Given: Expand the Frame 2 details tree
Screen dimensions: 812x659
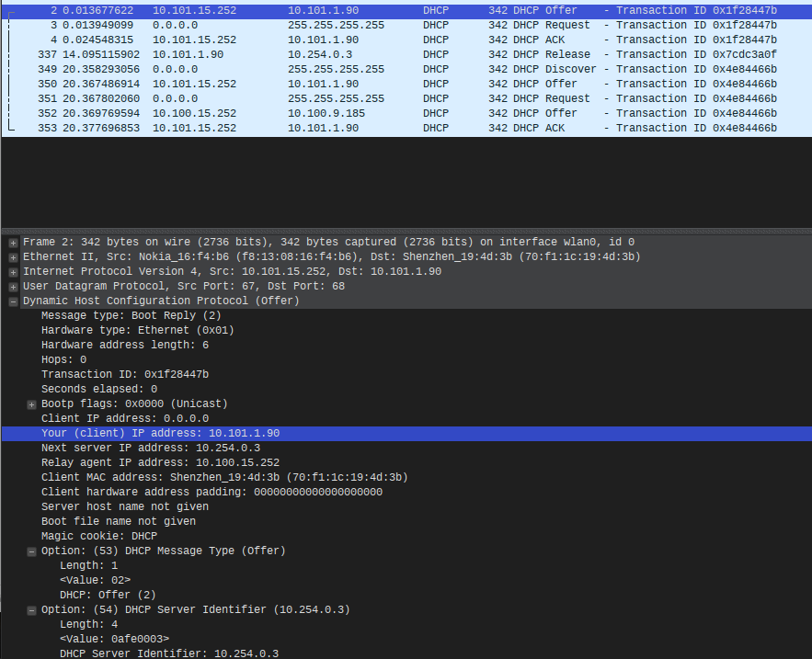Looking at the screenshot, I should 14,243.
